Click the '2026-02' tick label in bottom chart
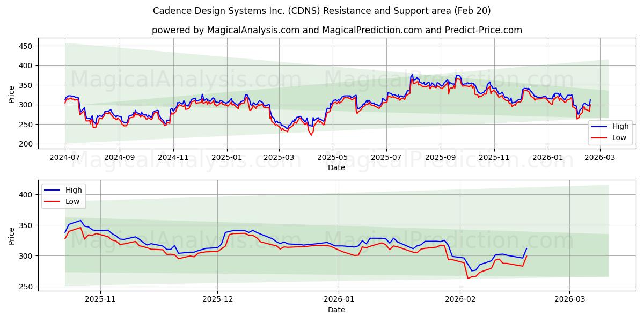Viewport: 644px width, 322px height. click(461, 301)
